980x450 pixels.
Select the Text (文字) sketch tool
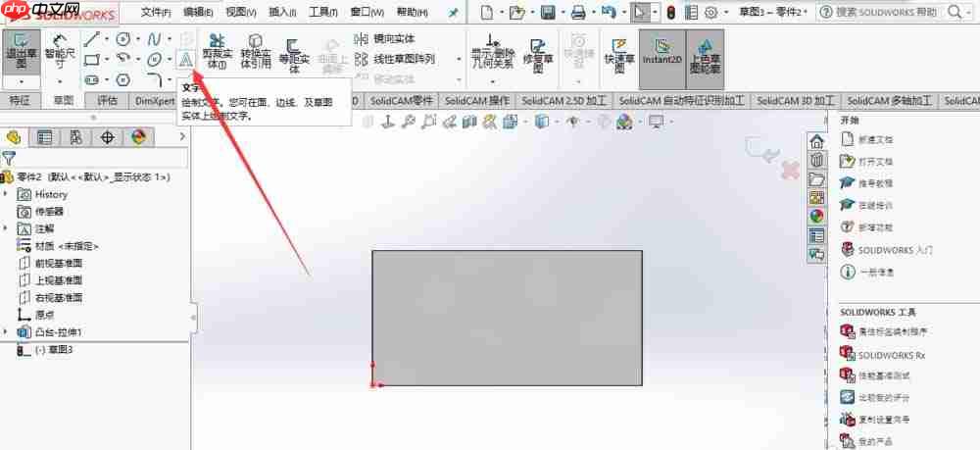[186, 60]
